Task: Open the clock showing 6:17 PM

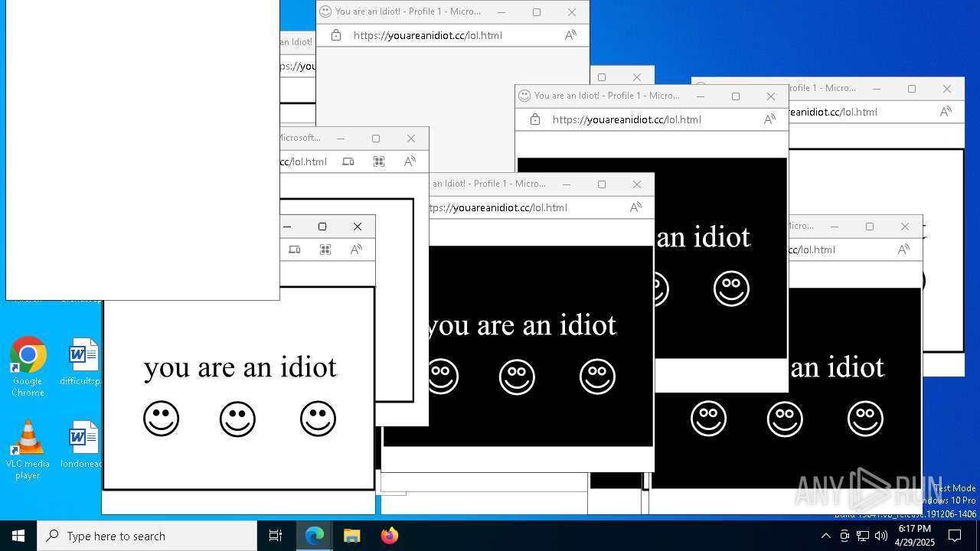Action: click(x=915, y=536)
